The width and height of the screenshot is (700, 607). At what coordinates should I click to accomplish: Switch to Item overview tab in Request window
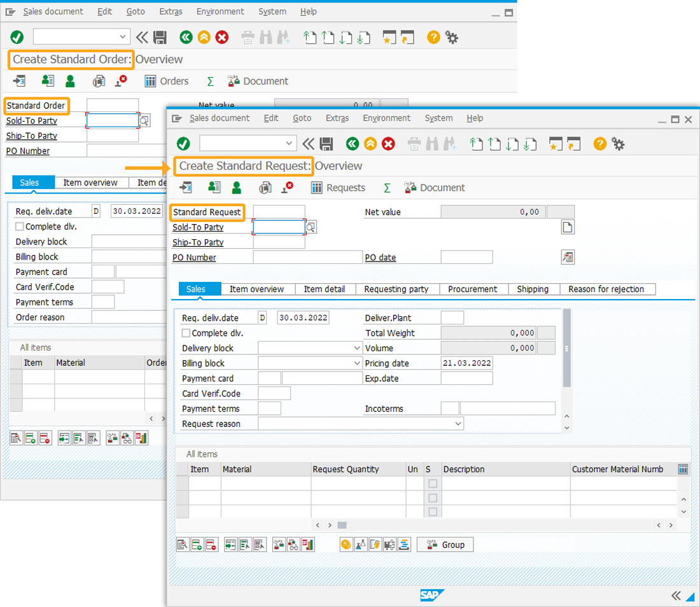pos(256,290)
